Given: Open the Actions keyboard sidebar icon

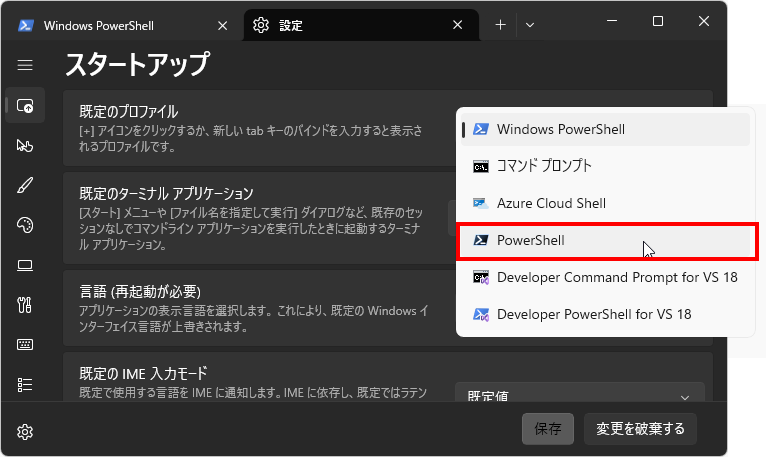Looking at the screenshot, I should pos(25,345).
